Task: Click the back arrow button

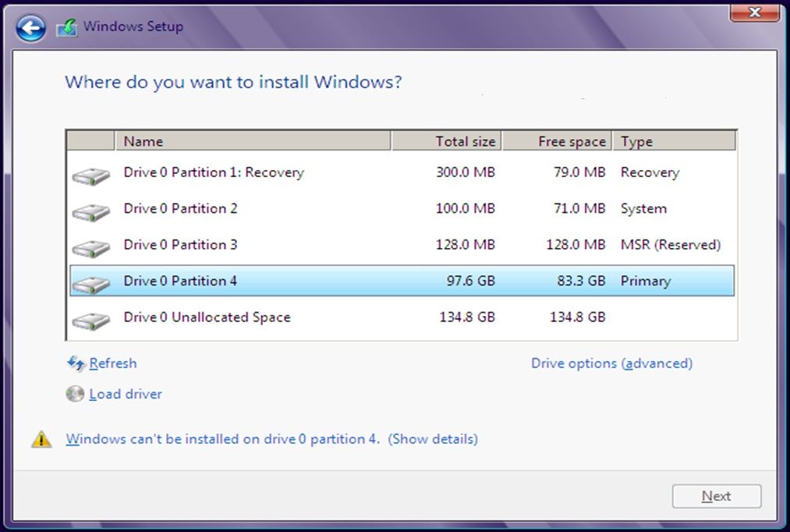Action: click(x=30, y=28)
